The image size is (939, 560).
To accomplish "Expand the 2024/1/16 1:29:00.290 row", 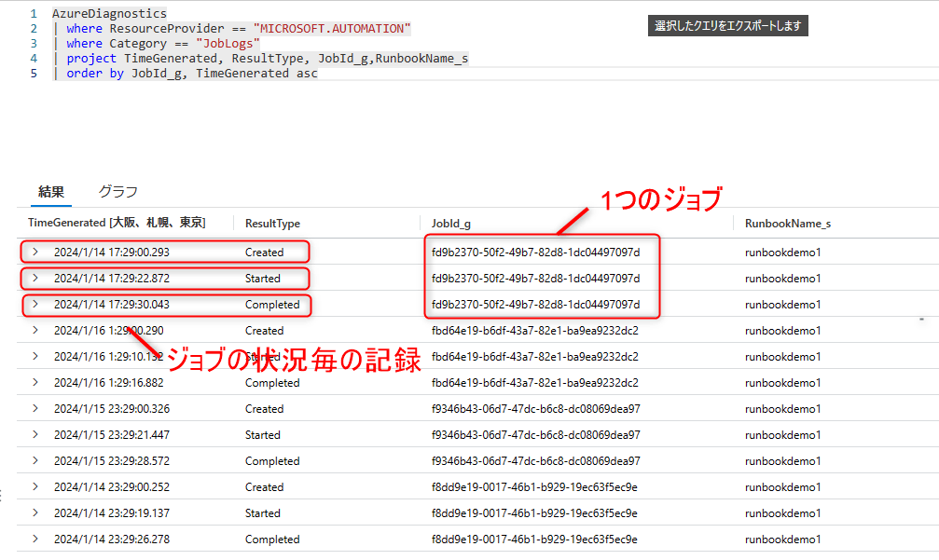I will pyautogui.click(x=35, y=330).
